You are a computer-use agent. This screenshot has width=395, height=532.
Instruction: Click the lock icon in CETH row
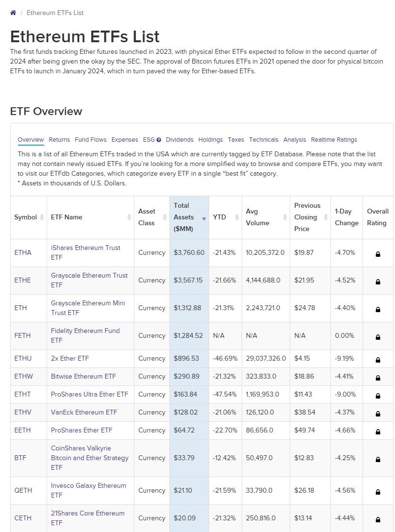pos(378,519)
